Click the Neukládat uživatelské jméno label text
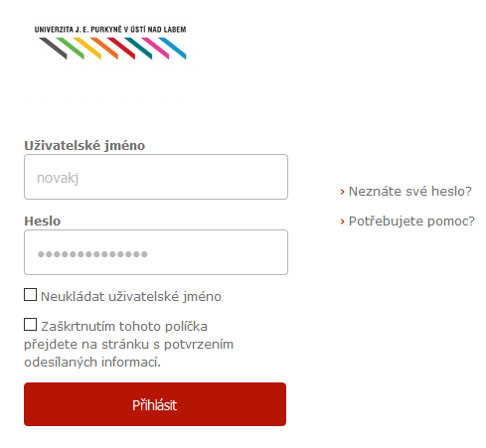The image size is (486, 448). click(131, 296)
